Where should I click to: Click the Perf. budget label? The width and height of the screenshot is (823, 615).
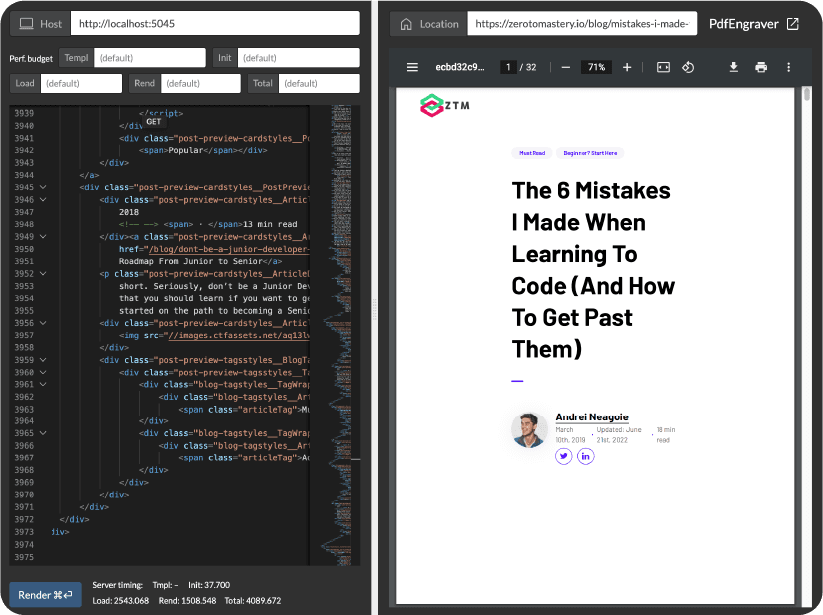(x=31, y=58)
